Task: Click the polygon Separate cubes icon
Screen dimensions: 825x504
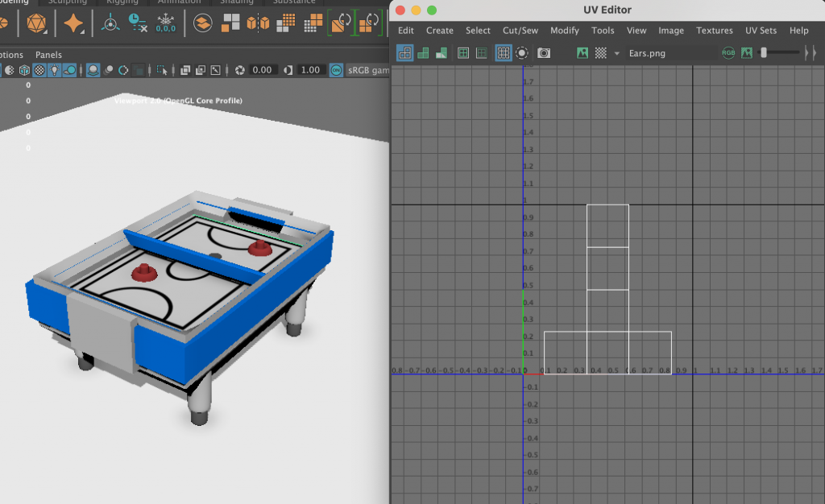Action: (x=258, y=23)
